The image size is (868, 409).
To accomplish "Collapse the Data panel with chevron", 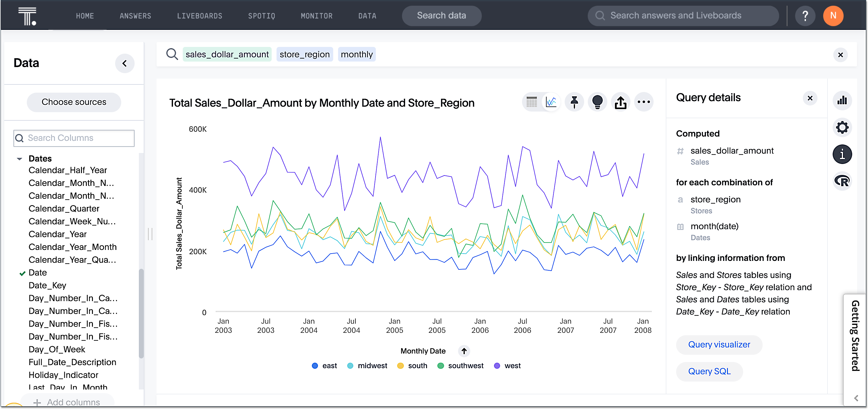I will pyautogui.click(x=125, y=63).
